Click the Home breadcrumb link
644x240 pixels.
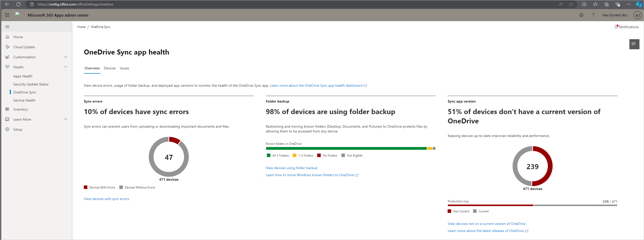pyautogui.click(x=81, y=27)
